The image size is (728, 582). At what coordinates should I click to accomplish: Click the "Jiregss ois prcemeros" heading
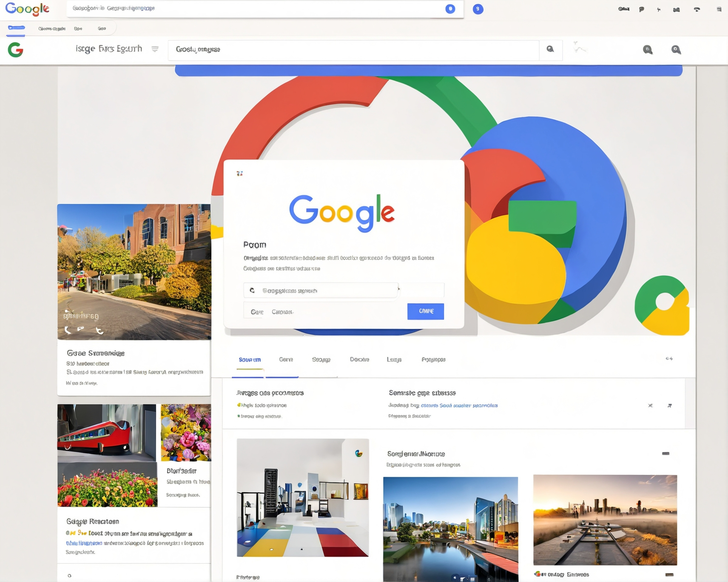pos(270,393)
